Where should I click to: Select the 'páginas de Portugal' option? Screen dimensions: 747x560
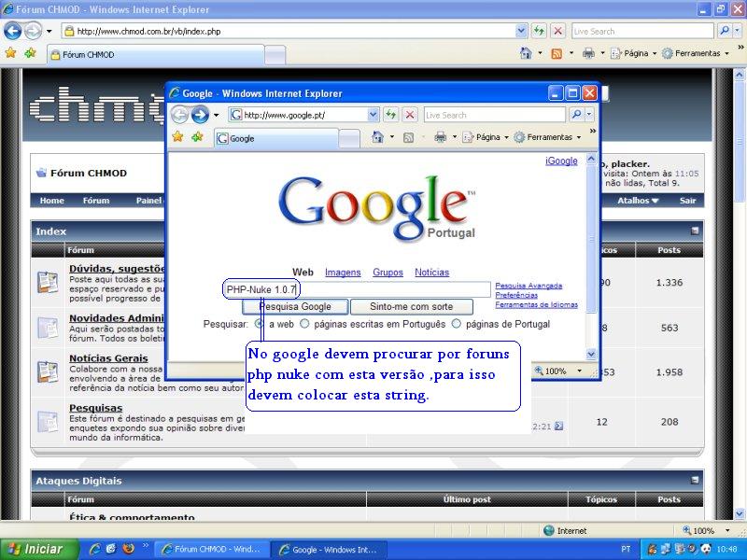457,324
